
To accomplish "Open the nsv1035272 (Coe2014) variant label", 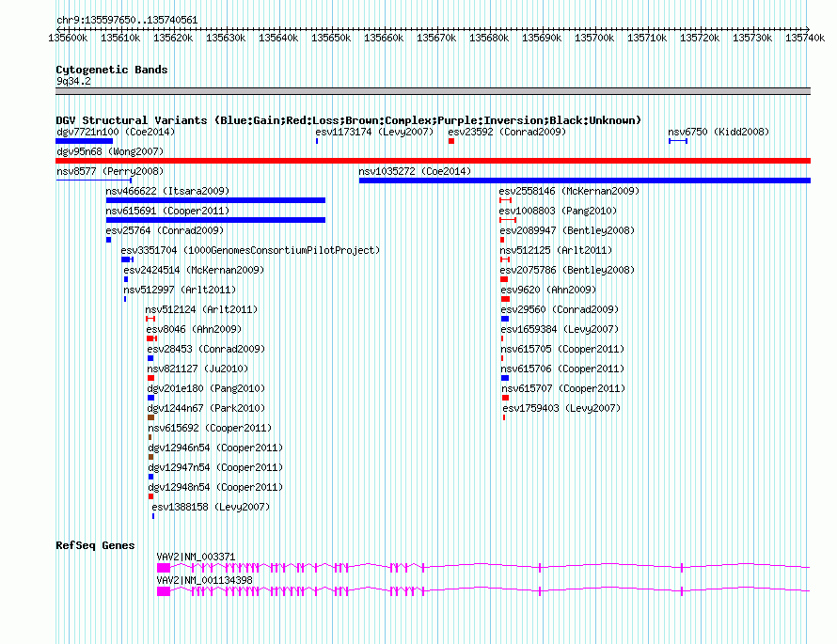I will (415, 171).
